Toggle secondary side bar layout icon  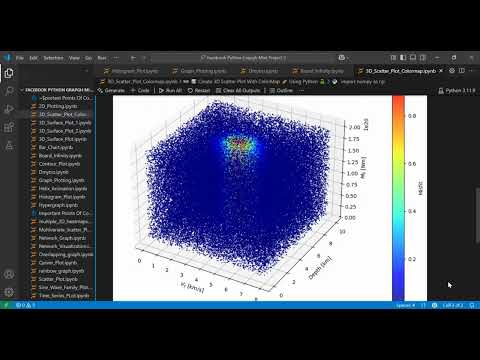coord(422,58)
